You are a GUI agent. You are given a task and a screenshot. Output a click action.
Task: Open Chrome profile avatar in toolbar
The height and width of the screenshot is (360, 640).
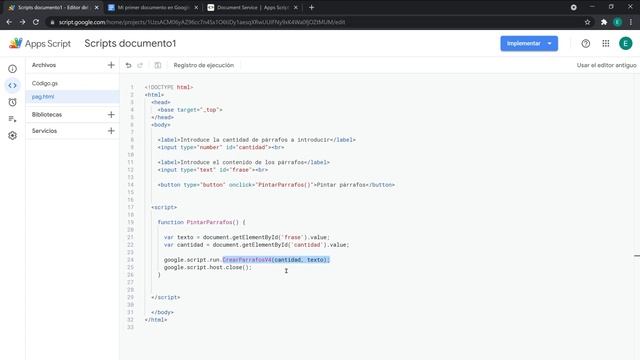tap(618, 22)
